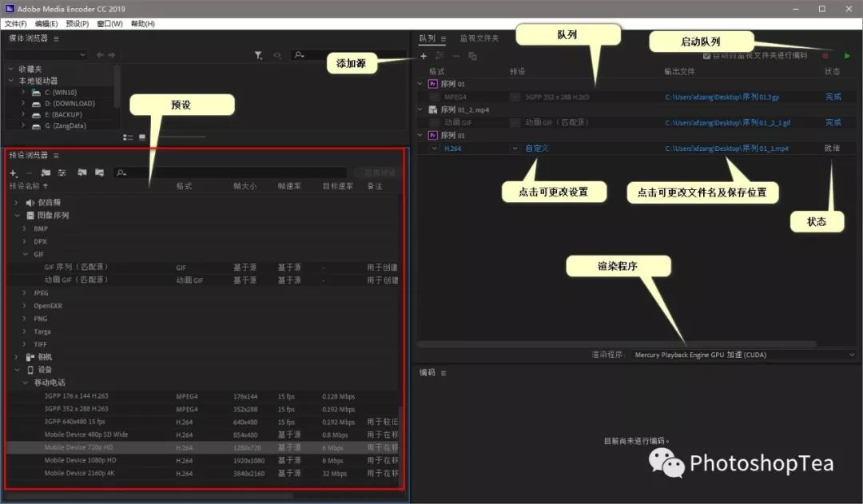Open the 文件(F) menu
This screenshot has height=504, width=863.
click(15, 24)
